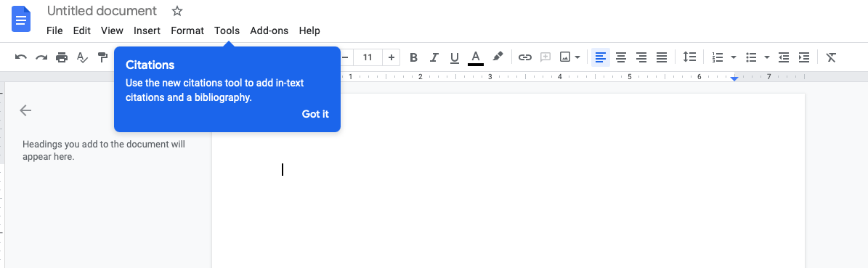Star the Untitled document
Screen dimensions: 868x268
(x=177, y=10)
